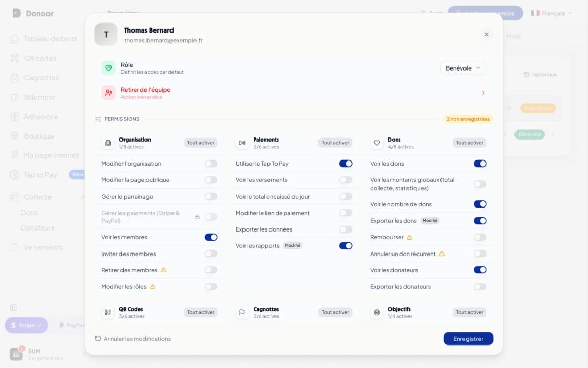This screenshot has width=588, height=368.
Task: Toggle off Exporter les dons
Action: [480, 221]
